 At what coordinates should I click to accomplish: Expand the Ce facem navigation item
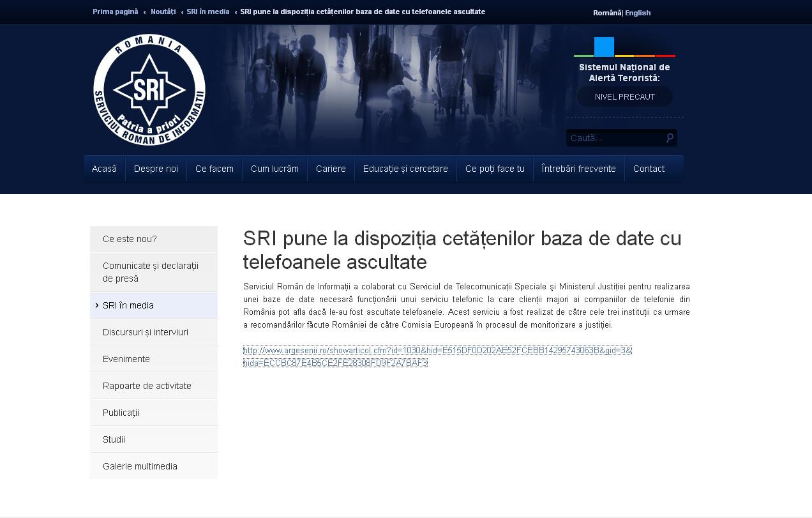pyautogui.click(x=214, y=168)
